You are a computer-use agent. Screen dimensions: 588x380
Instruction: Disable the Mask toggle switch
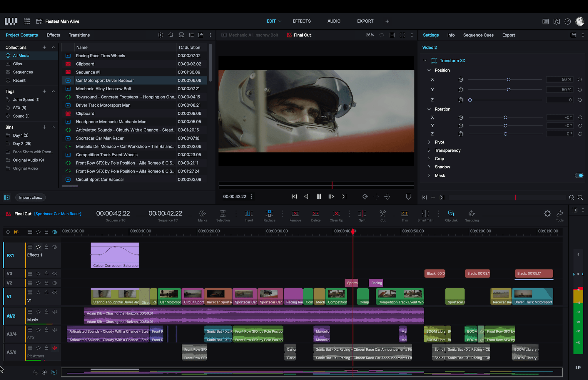(x=579, y=175)
